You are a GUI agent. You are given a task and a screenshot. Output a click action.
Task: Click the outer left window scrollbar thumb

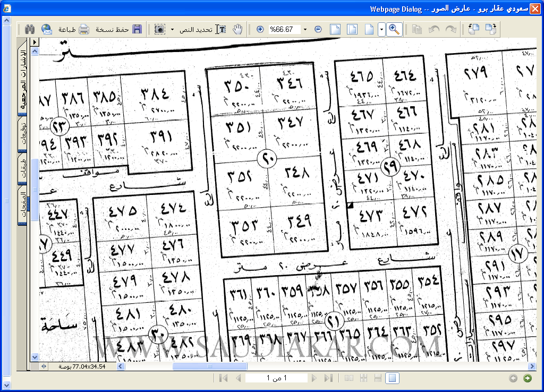coord(6,200)
